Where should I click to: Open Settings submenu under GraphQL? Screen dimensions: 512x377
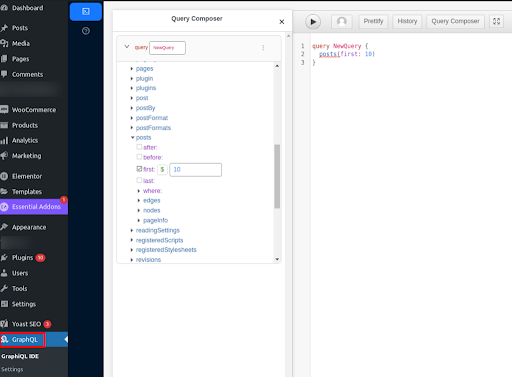coord(12,369)
